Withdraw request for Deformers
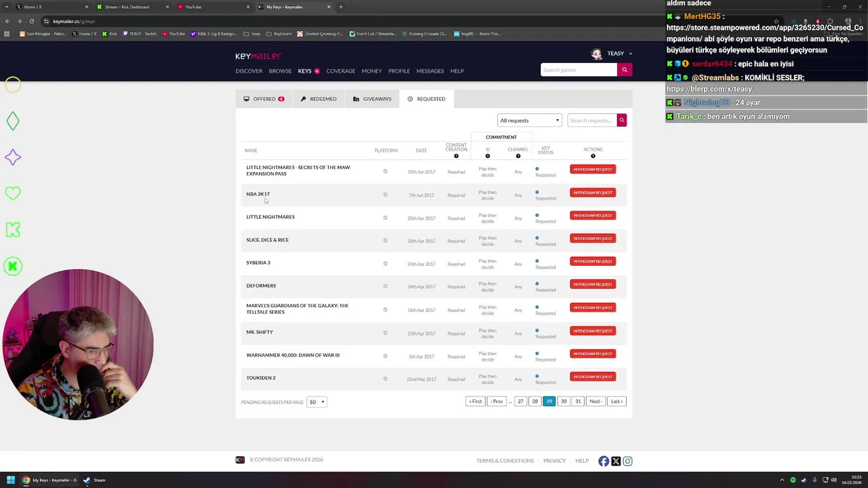868x488 pixels. click(x=593, y=285)
